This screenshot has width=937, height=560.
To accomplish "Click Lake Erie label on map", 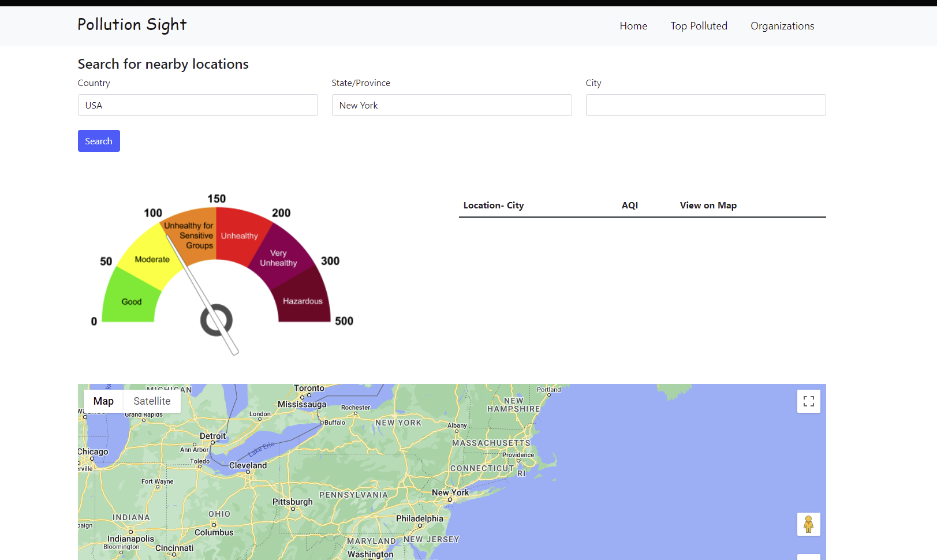I will [x=262, y=449].
